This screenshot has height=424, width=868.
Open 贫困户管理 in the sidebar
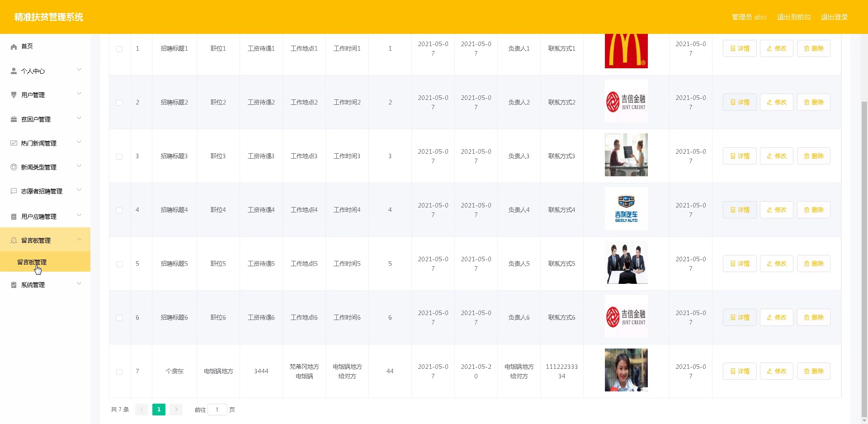click(45, 119)
